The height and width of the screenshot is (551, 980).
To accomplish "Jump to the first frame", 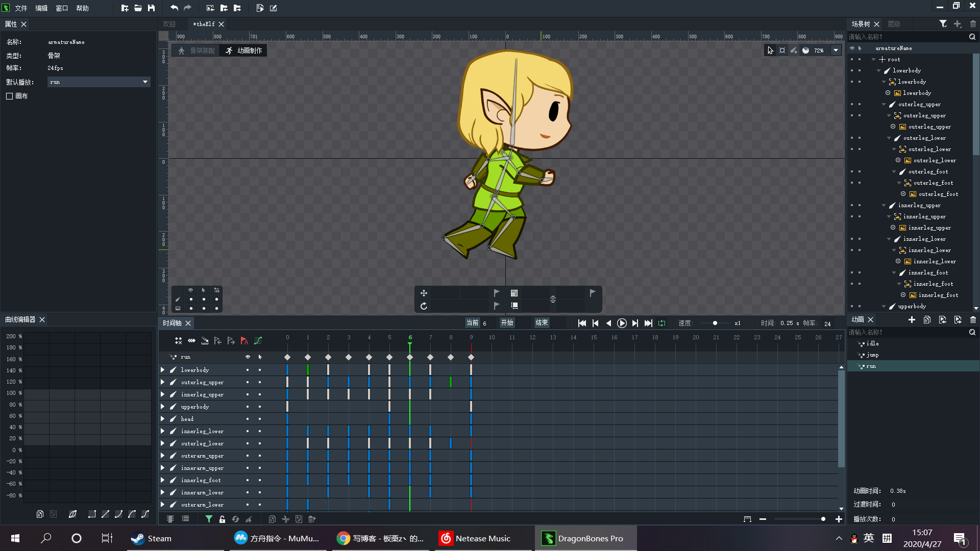I will [582, 323].
